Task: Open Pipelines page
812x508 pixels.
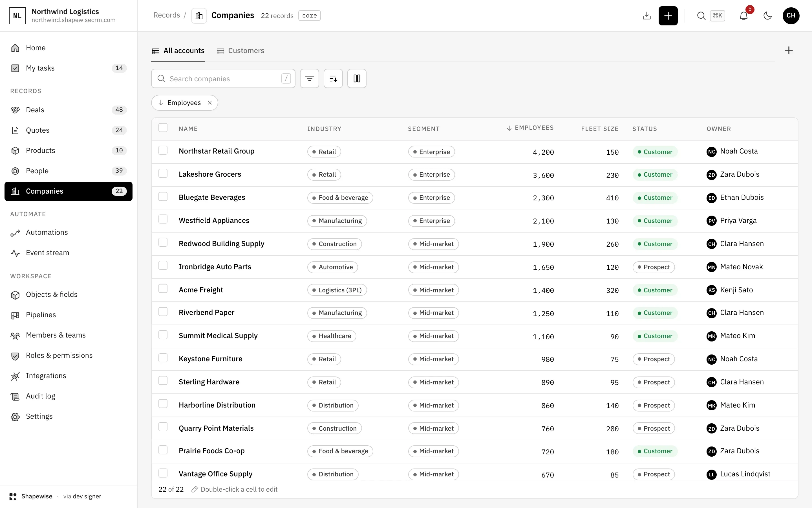Action: pyautogui.click(x=69, y=315)
